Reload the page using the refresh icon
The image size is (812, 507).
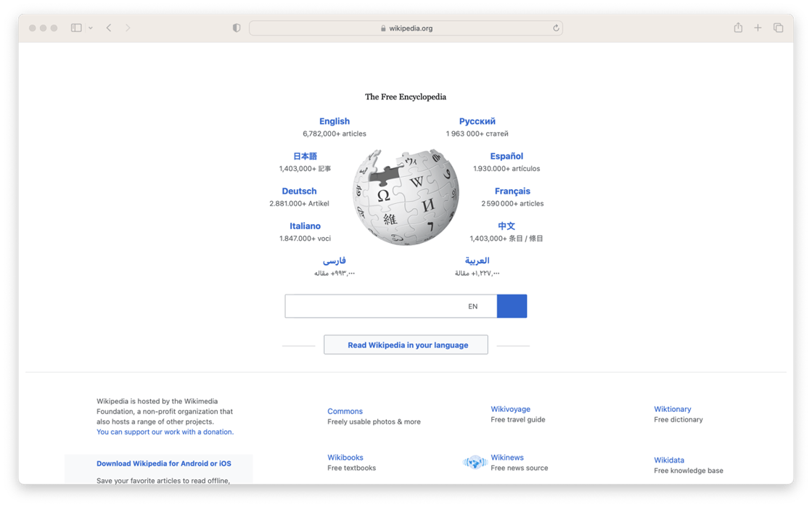[x=556, y=28]
